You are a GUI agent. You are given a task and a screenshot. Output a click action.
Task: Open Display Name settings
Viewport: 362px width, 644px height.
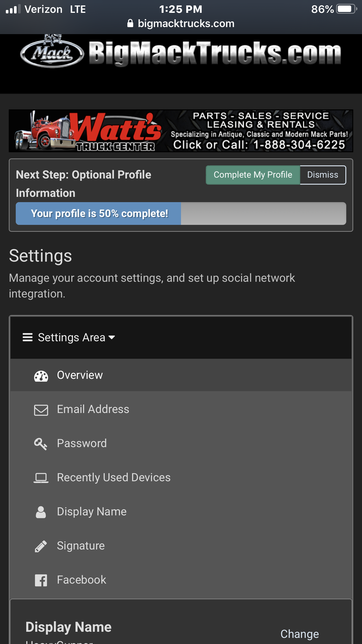pyautogui.click(x=181, y=512)
